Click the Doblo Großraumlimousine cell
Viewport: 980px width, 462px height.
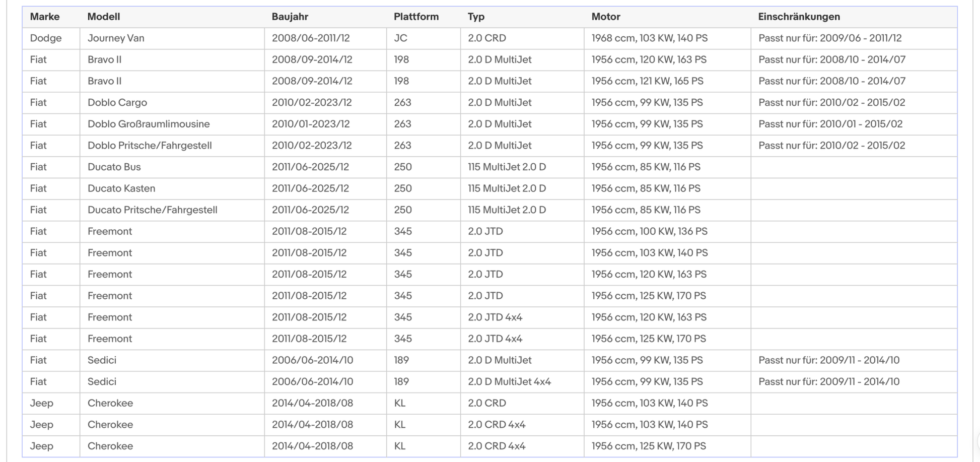pyautogui.click(x=172, y=124)
